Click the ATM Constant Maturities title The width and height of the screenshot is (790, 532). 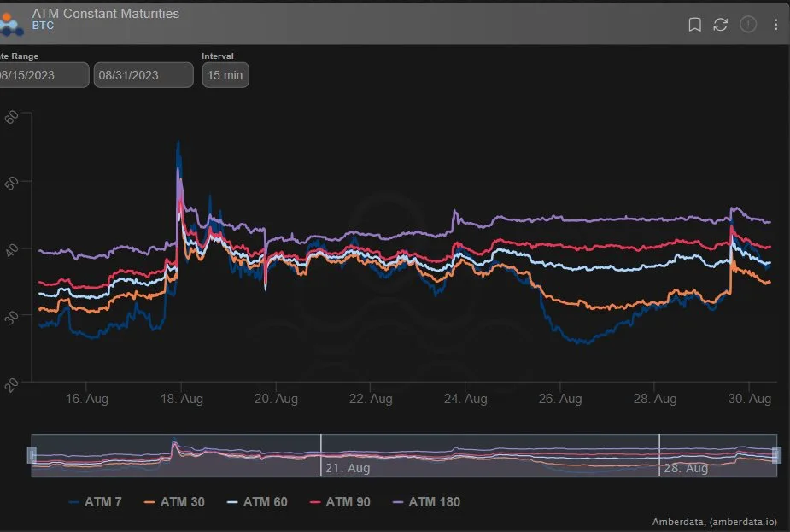[106, 14]
